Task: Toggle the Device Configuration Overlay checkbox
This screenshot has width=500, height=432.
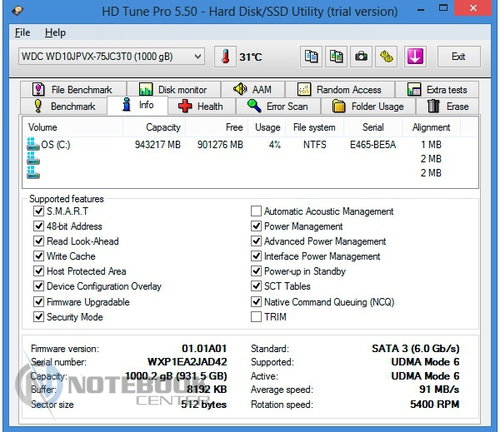Action: coord(39,286)
